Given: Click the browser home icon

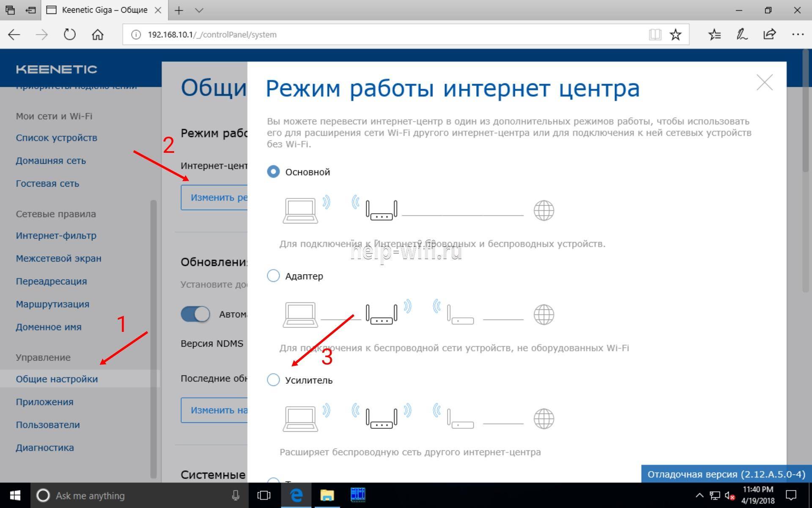Looking at the screenshot, I should click(x=98, y=35).
